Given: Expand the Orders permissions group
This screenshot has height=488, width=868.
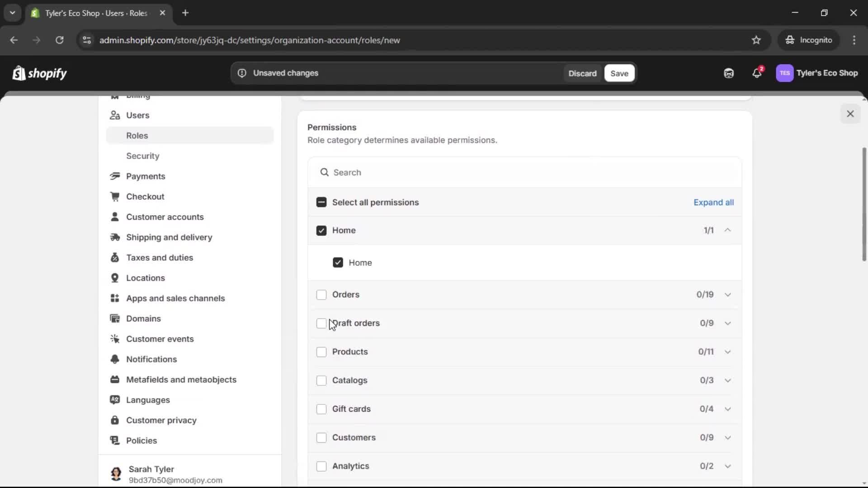Looking at the screenshot, I should pyautogui.click(x=728, y=294).
